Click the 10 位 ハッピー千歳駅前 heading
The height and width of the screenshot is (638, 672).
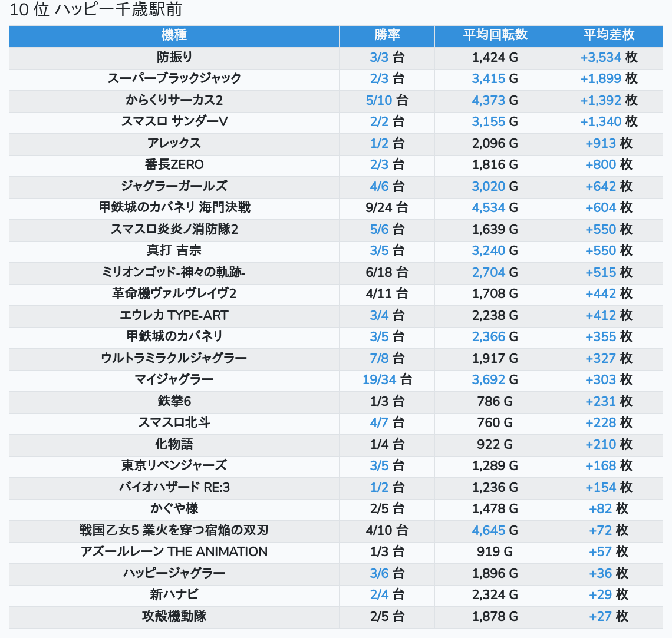[x=96, y=9]
